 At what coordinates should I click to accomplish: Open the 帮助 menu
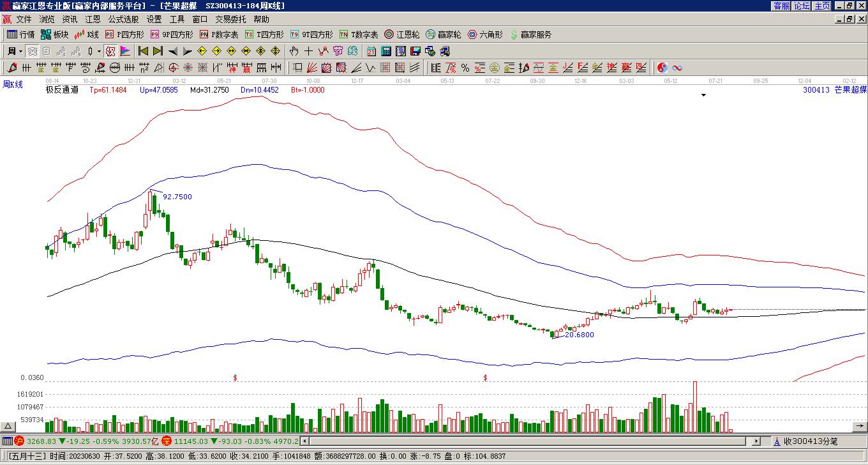261,20
